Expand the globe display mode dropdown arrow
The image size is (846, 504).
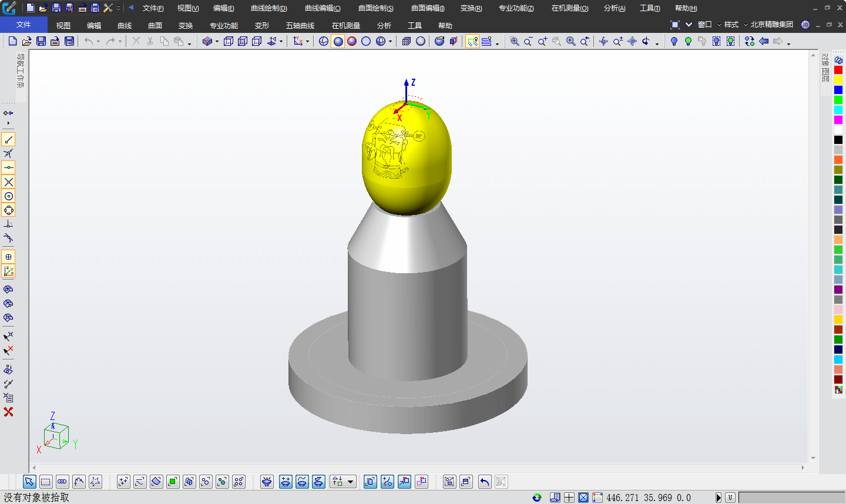point(390,42)
